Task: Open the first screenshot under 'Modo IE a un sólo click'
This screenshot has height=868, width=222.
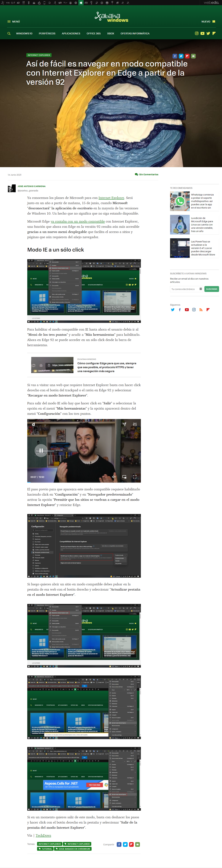Action: pyautogui.click(x=84, y=291)
